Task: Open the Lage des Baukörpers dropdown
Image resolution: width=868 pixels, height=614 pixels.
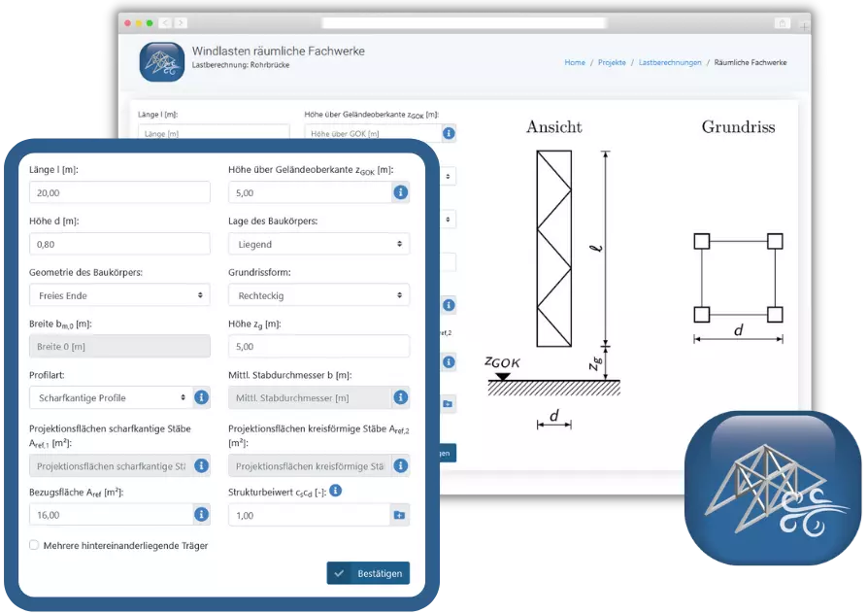Action: coord(318,244)
